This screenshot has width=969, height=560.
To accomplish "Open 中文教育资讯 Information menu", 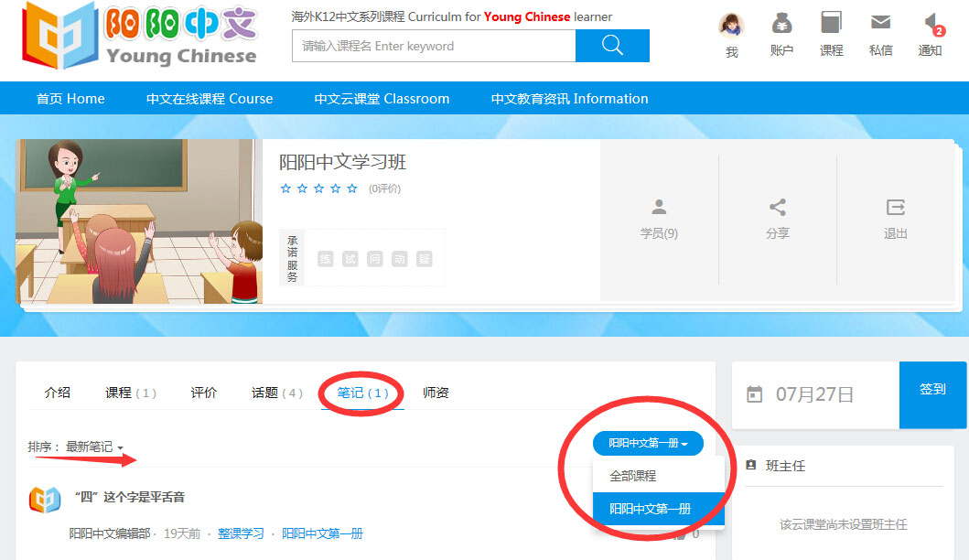I will click(569, 98).
